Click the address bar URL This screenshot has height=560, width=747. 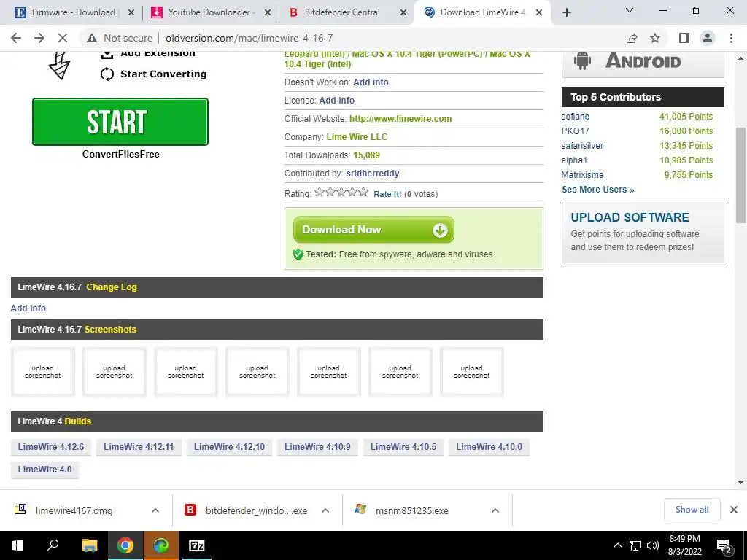pyautogui.click(x=249, y=38)
